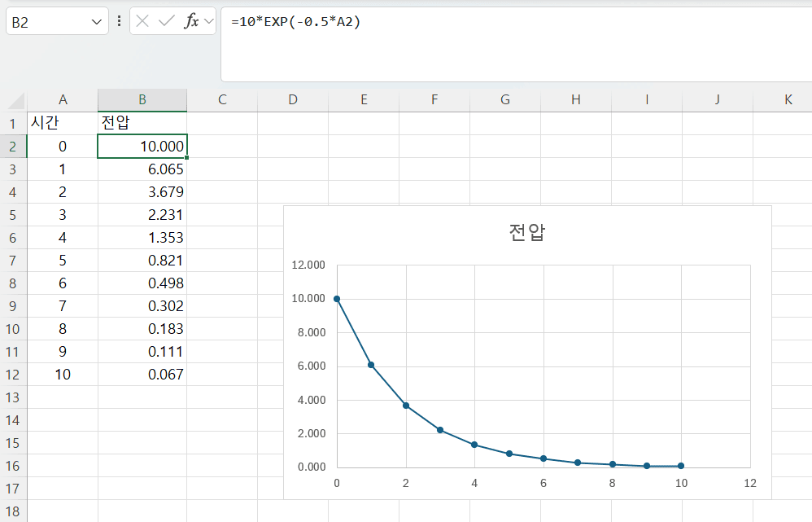
Task: Select the chart data marker at x=10
Action: pos(681,466)
